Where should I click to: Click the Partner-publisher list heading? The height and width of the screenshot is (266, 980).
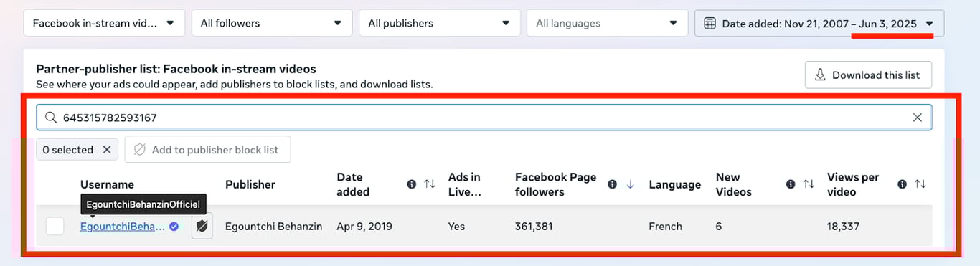coord(176,69)
